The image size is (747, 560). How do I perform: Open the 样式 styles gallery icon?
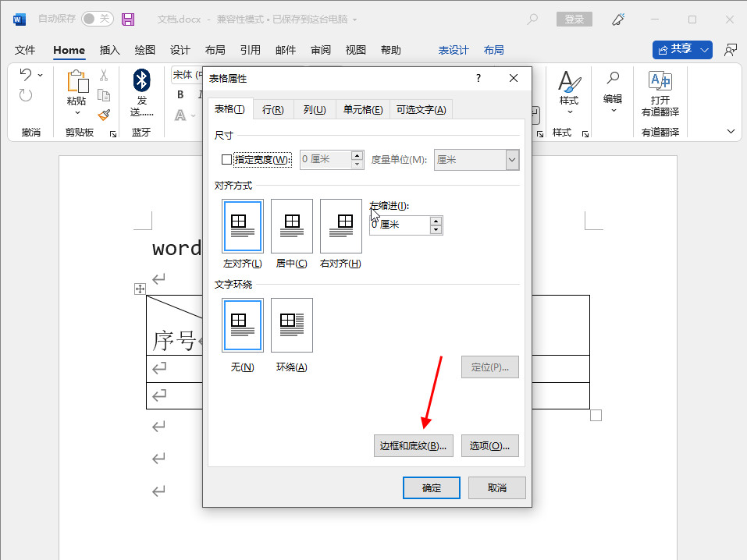tap(569, 81)
